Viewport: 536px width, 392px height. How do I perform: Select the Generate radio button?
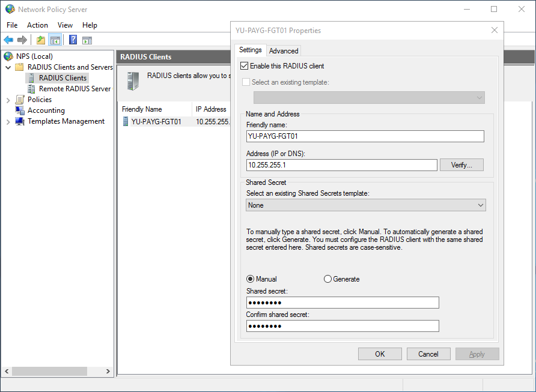(x=327, y=279)
